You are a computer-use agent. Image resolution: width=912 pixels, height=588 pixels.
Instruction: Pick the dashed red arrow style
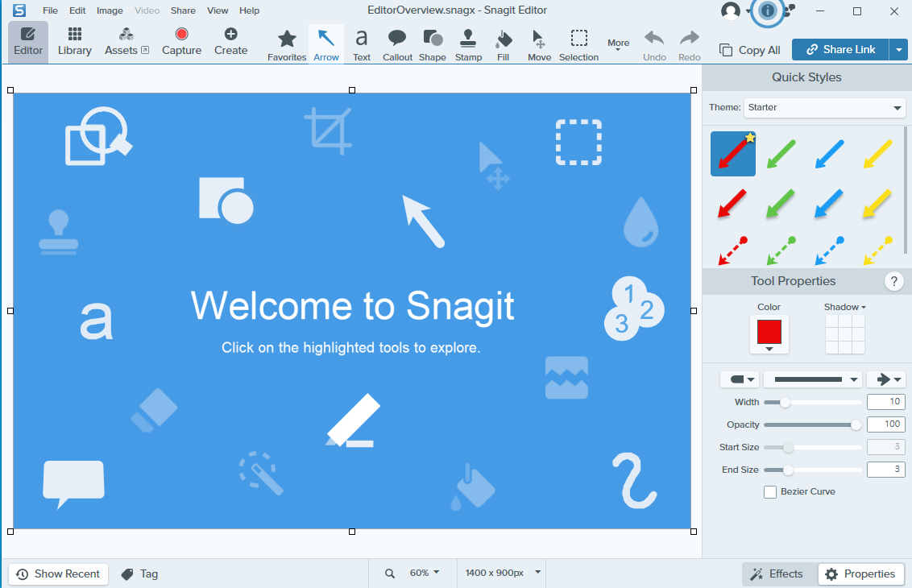(x=733, y=251)
